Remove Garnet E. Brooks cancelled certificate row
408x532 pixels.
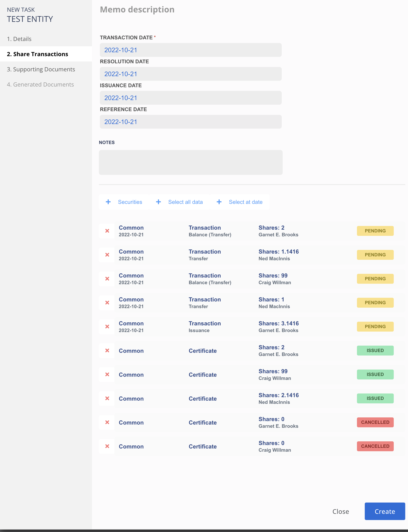(107, 422)
